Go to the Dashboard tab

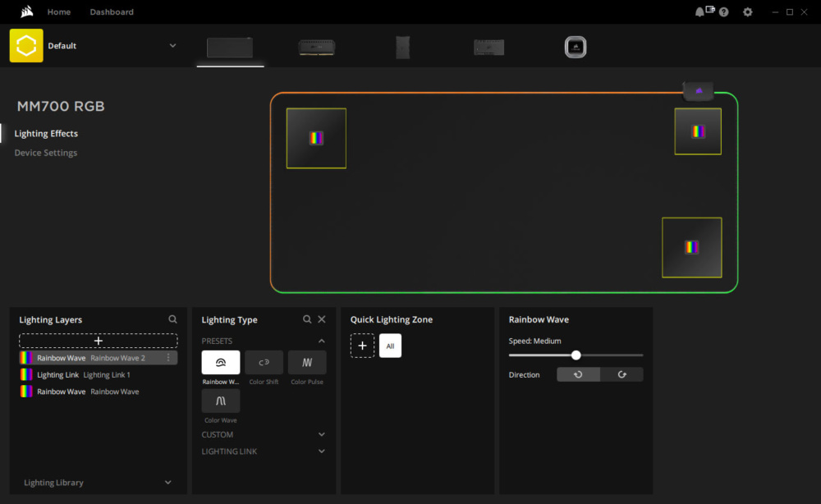[x=112, y=11]
